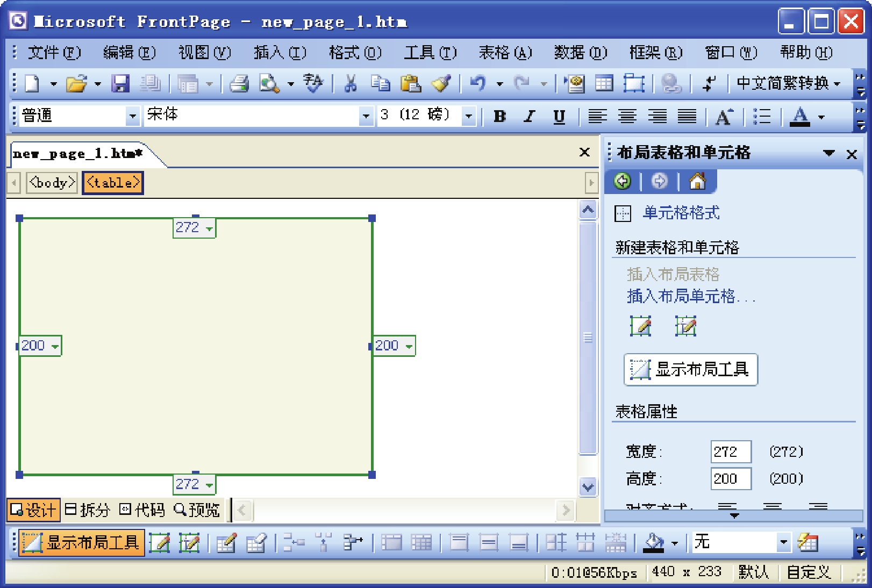
Task: Click the Fill Color bucket icon
Action: coord(654,543)
